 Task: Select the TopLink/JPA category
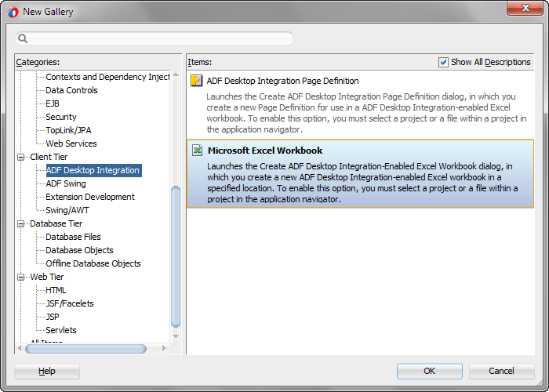[69, 130]
